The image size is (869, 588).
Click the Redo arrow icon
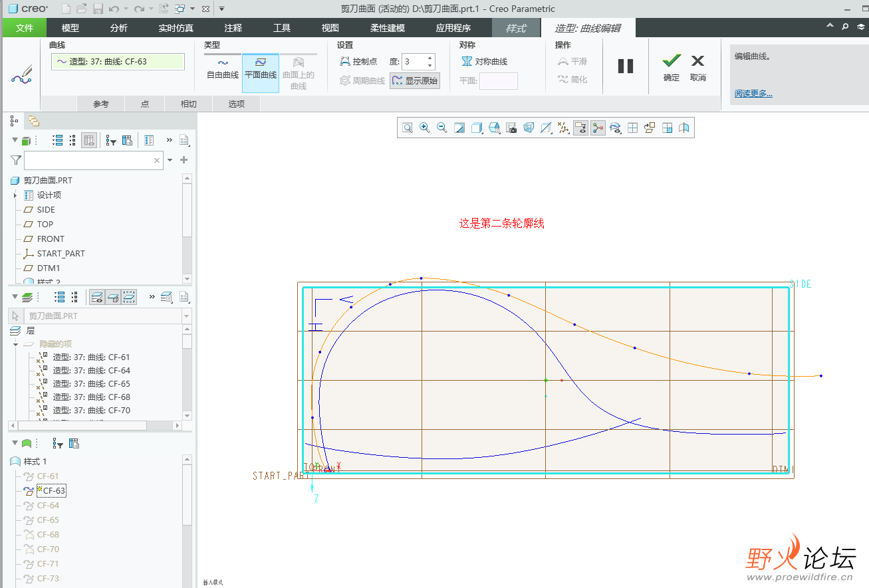(x=138, y=9)
